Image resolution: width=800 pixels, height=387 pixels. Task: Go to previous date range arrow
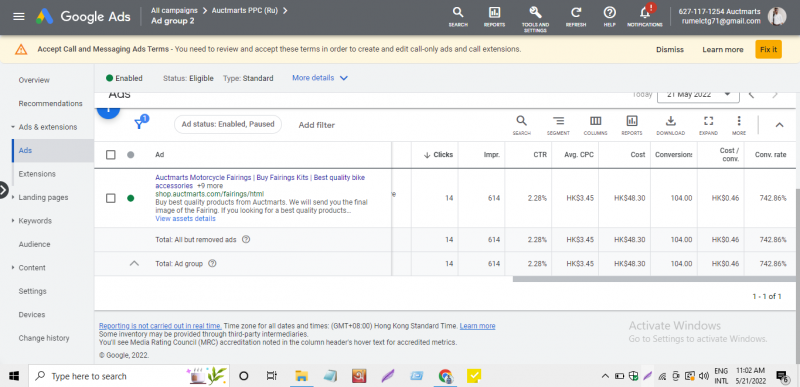coord(752,95)
